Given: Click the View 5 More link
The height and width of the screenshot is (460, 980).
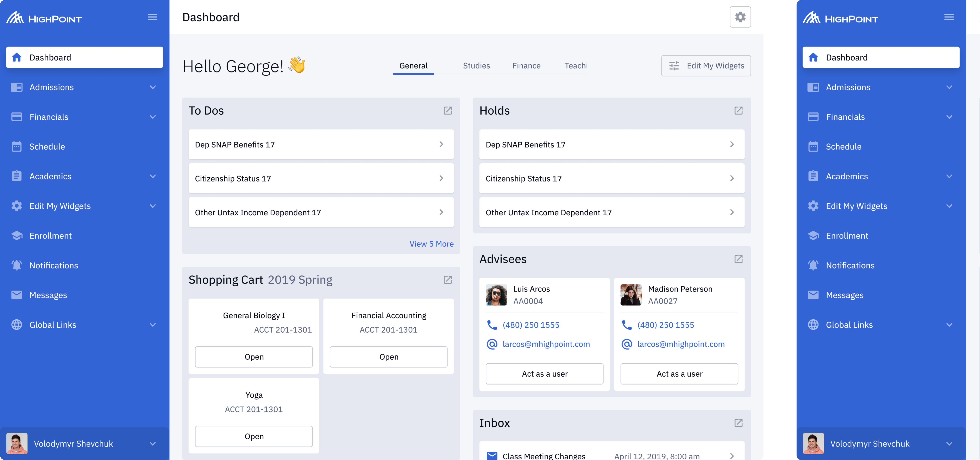Looking at the screenshot, I should (431, 244).
